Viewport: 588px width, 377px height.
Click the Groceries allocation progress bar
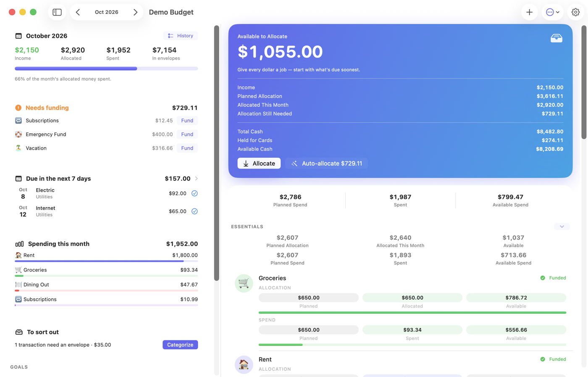pyautogui.click(x=412, y=313)
